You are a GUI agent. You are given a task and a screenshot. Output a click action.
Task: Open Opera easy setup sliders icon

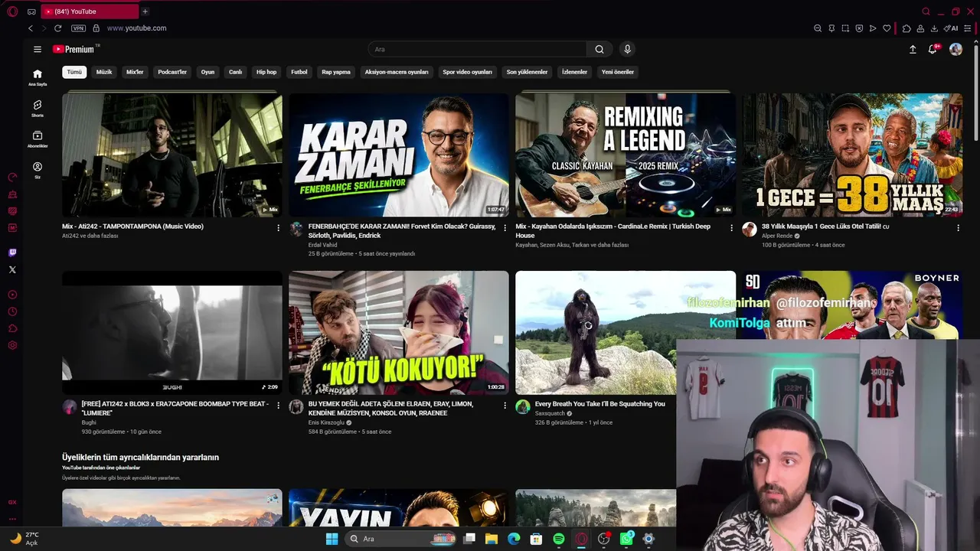[969, 28]
